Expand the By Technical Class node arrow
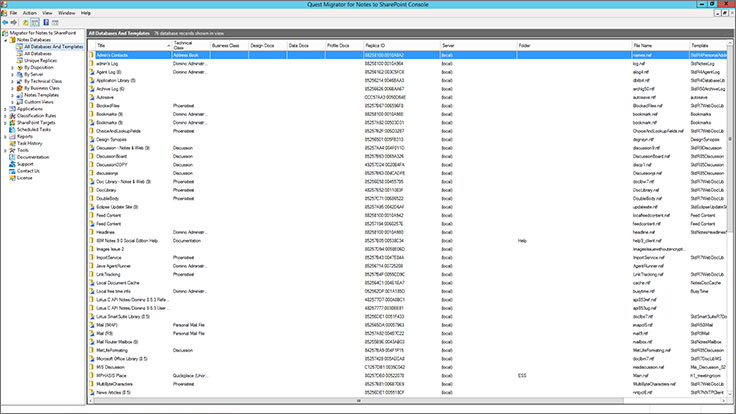The width and height of the screenshot is (736, 414). click(13, 81)
